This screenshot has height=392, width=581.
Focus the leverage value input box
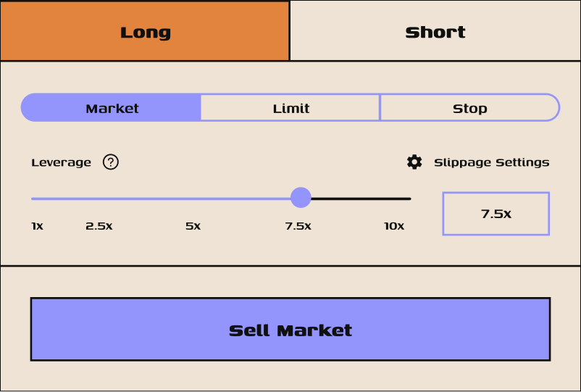(496, 214)
